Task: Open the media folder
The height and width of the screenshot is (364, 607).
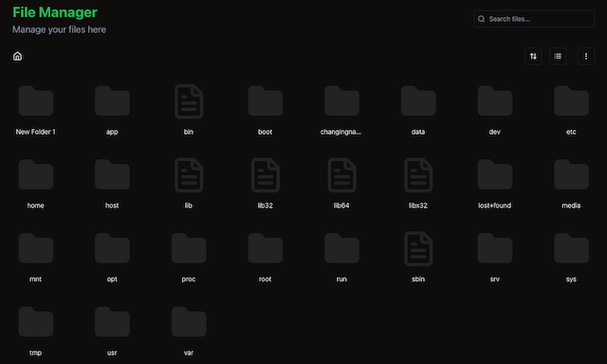Action: [x=571, y=174]
